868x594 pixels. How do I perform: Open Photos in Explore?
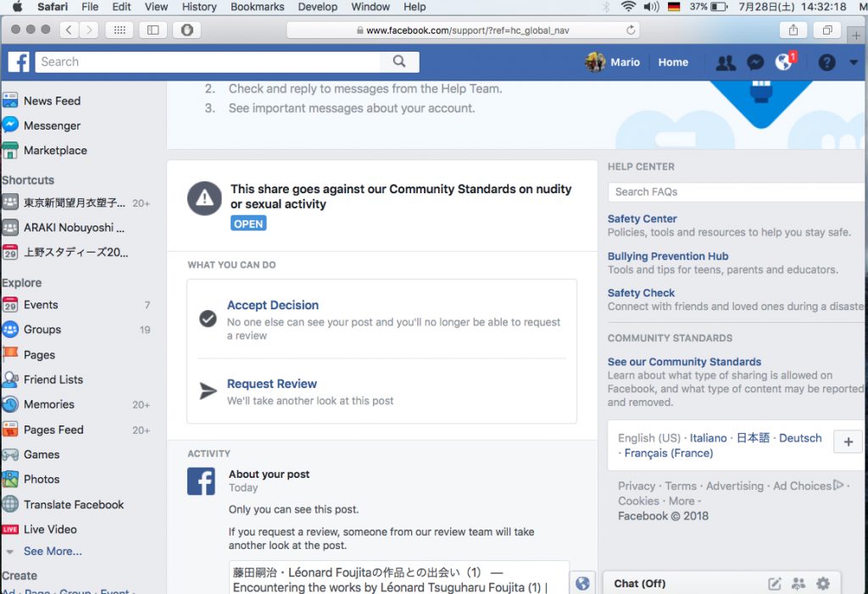click(x=41, y=479)
